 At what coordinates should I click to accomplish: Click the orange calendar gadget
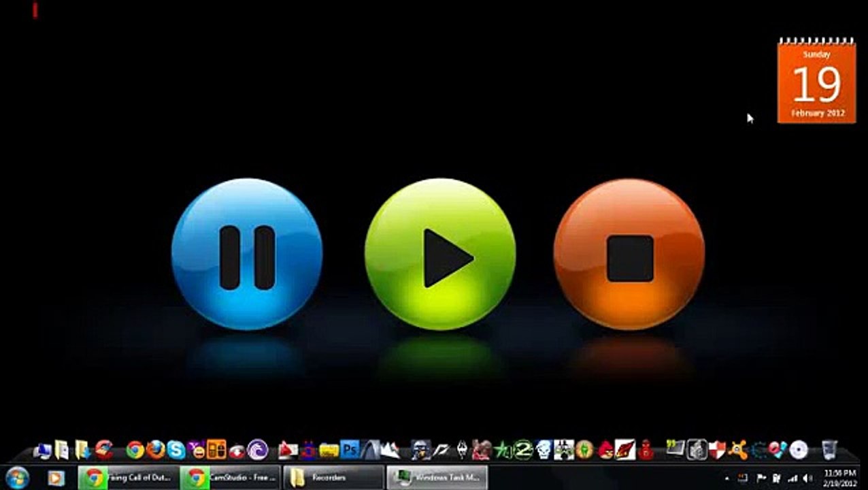(x=816, y=81)
